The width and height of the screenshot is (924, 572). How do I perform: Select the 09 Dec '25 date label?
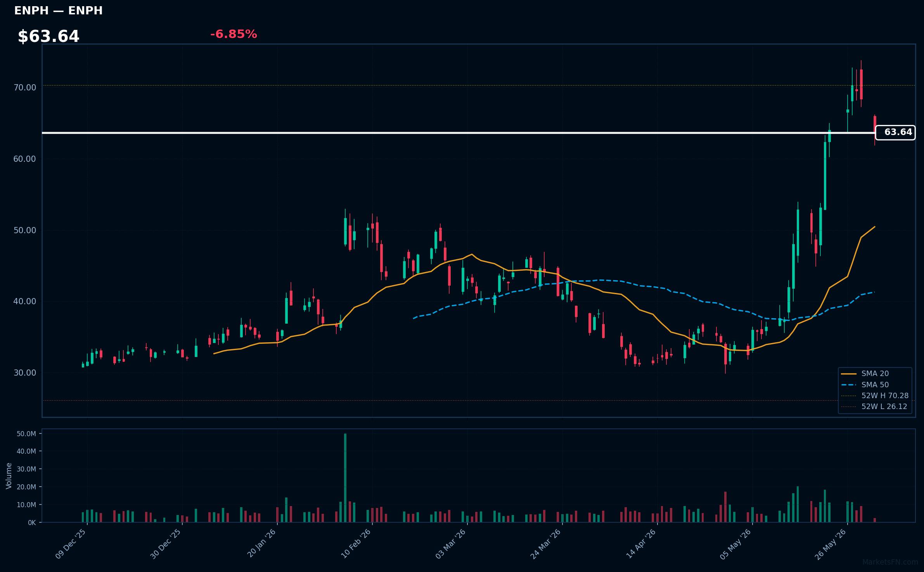(71, 544)
